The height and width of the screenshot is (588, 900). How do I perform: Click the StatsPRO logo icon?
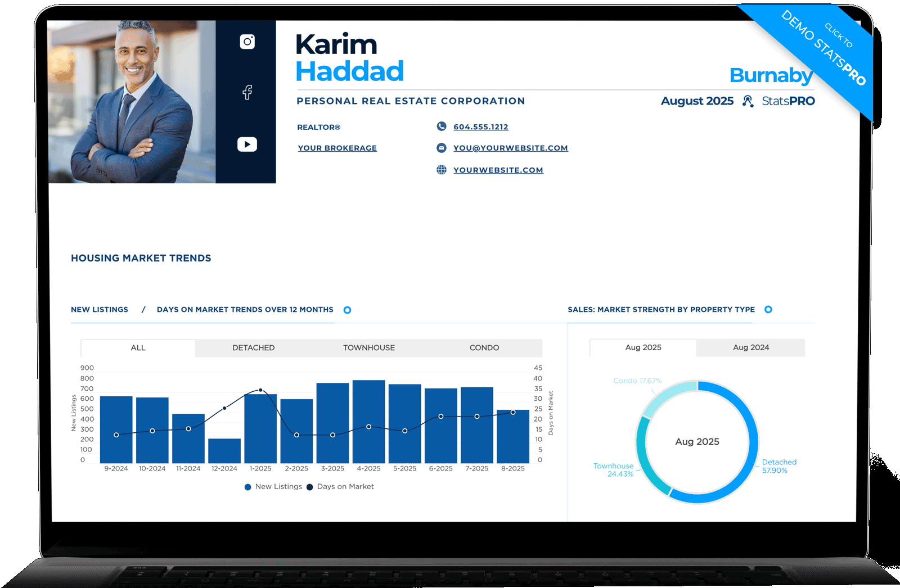(748, 101)
